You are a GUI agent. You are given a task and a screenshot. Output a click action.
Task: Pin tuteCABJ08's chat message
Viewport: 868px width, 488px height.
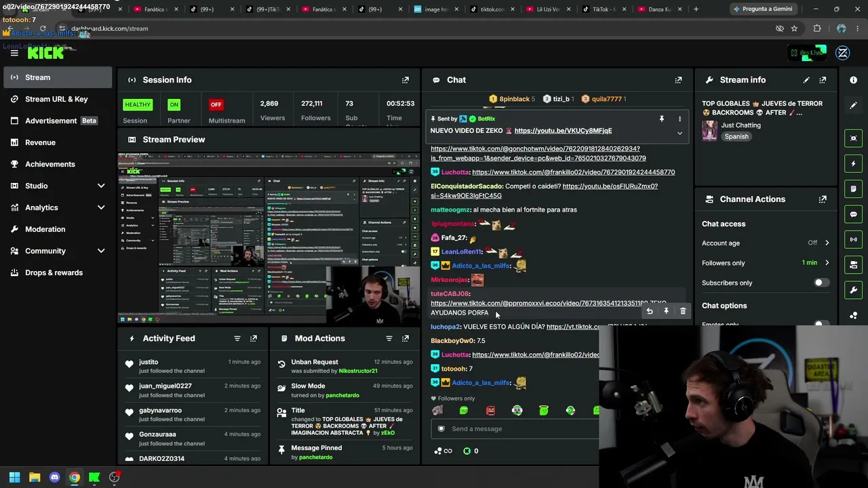666,311
